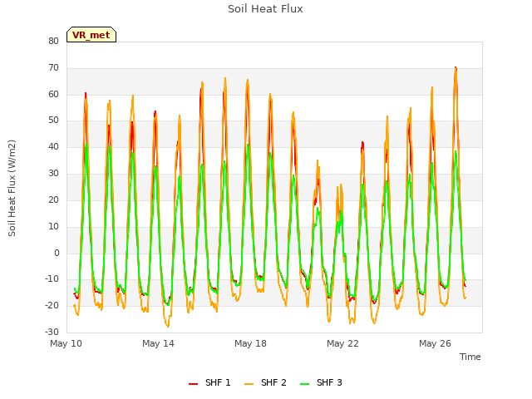Screen dimensions: 532x399
Task: Click the Soil Heat Flux (W/m2) y-axis title
Action: [x=12, y=188]
